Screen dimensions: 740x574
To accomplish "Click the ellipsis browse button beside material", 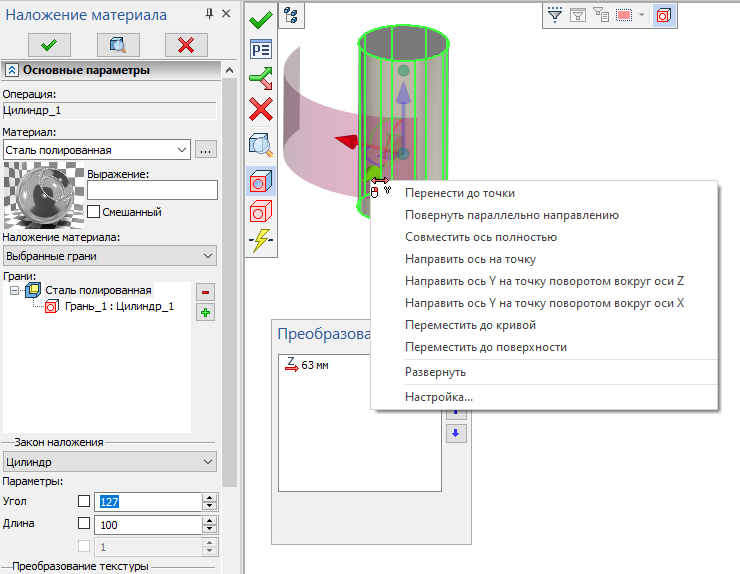I will click(206, 150).
